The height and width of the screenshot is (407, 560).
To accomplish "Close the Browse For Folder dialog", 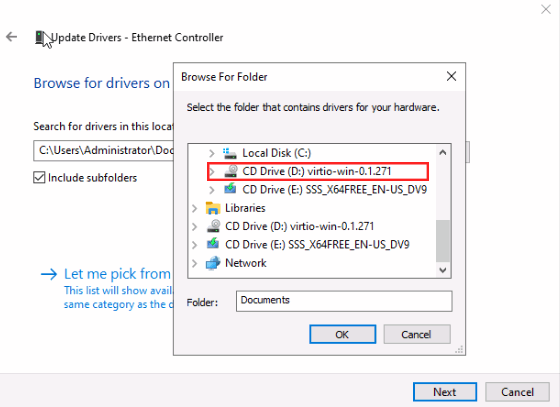I will (x=451, y=76).
